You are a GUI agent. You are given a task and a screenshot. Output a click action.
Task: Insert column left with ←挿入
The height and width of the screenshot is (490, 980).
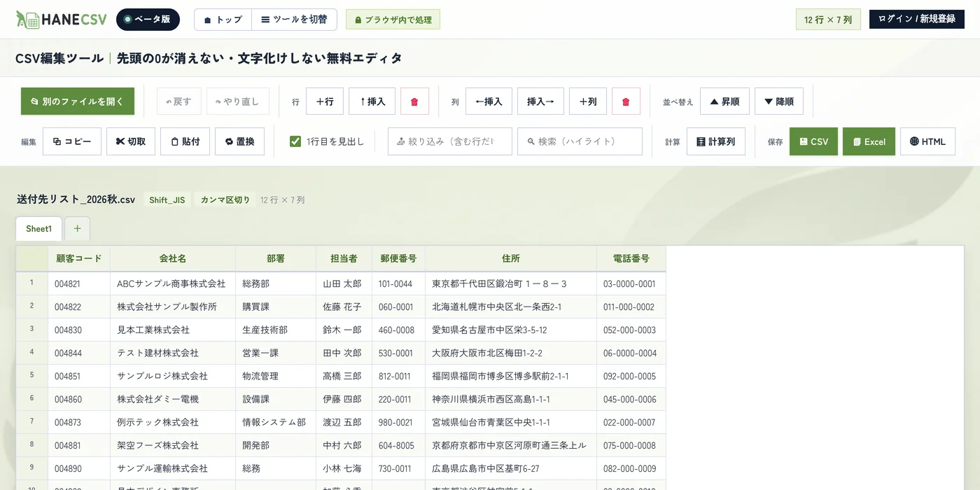[489, 101]
